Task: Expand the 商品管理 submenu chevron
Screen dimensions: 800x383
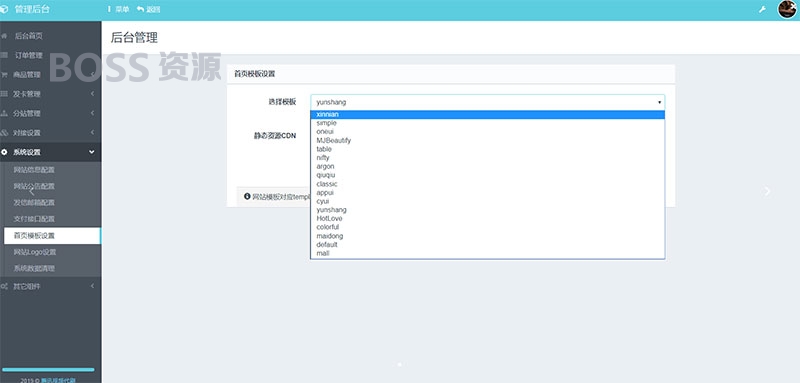Action: 92,74
